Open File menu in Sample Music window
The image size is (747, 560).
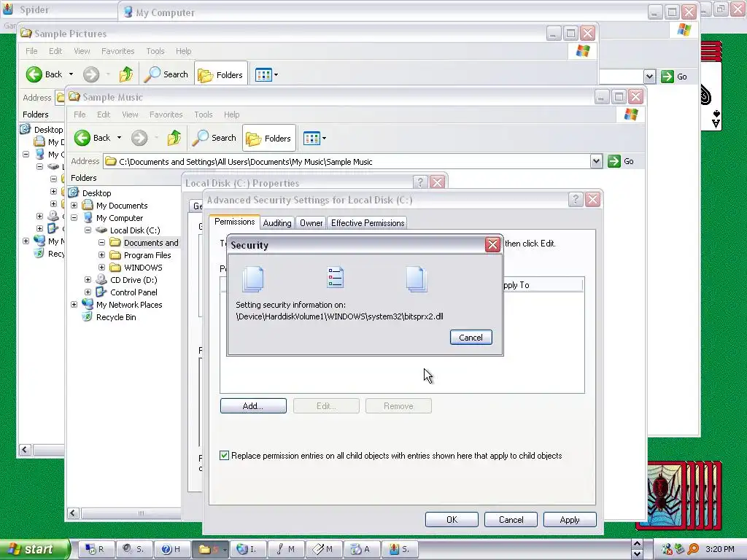coord(80,114)
